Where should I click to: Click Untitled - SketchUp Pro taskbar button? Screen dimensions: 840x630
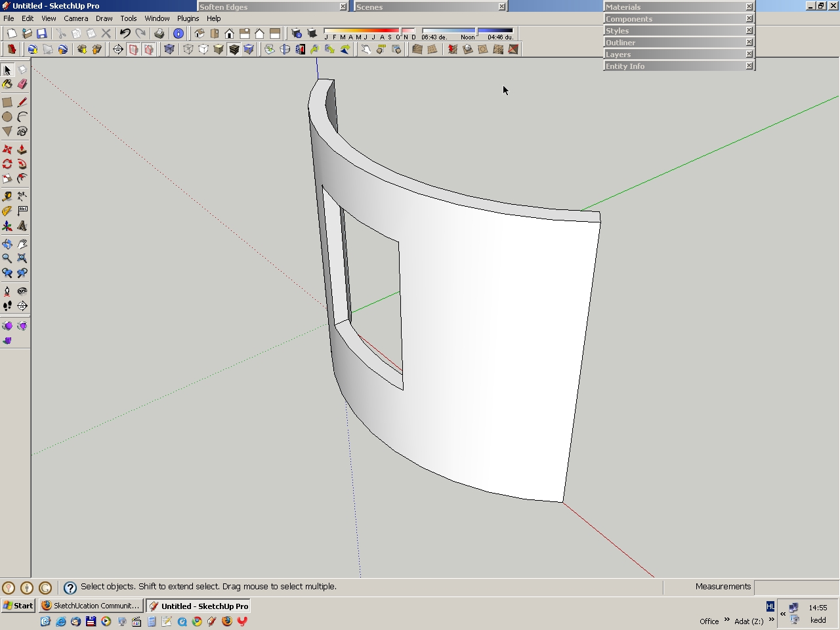click(199, 606)
